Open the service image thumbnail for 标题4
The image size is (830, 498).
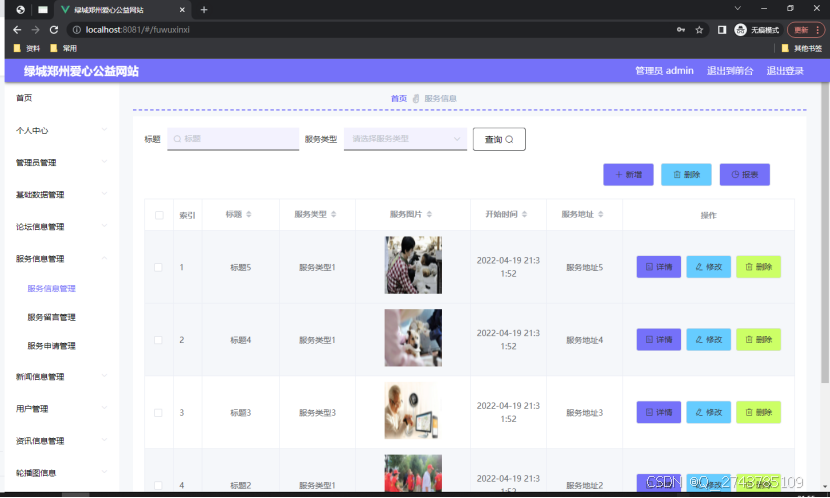pyautogui.click(x=413, y=338)
